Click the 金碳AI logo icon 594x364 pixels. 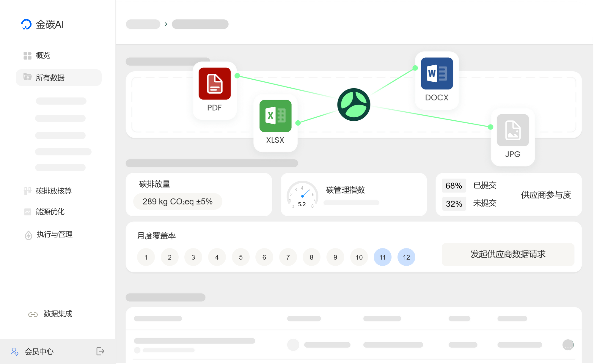click(x=26, y=24)
